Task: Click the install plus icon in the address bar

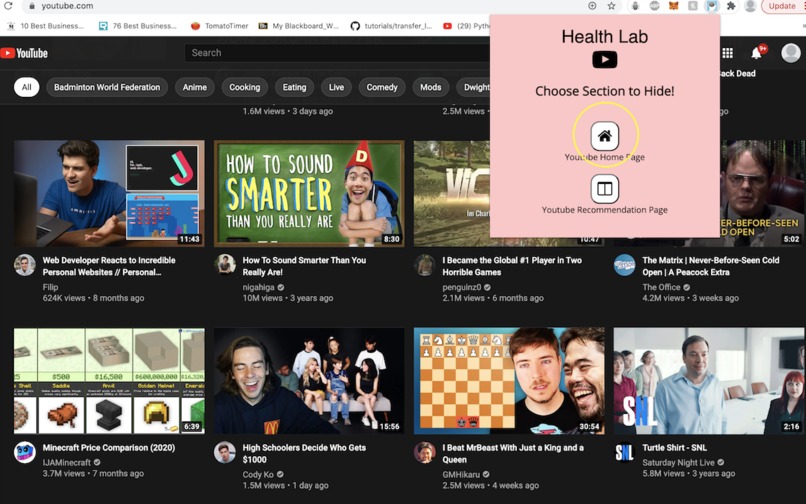Action: [592, 6]
